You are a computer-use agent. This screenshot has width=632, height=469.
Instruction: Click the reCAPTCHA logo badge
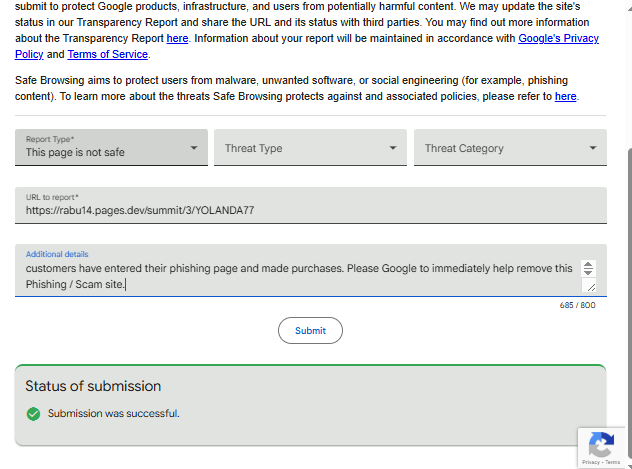click(x=601, y=444)
